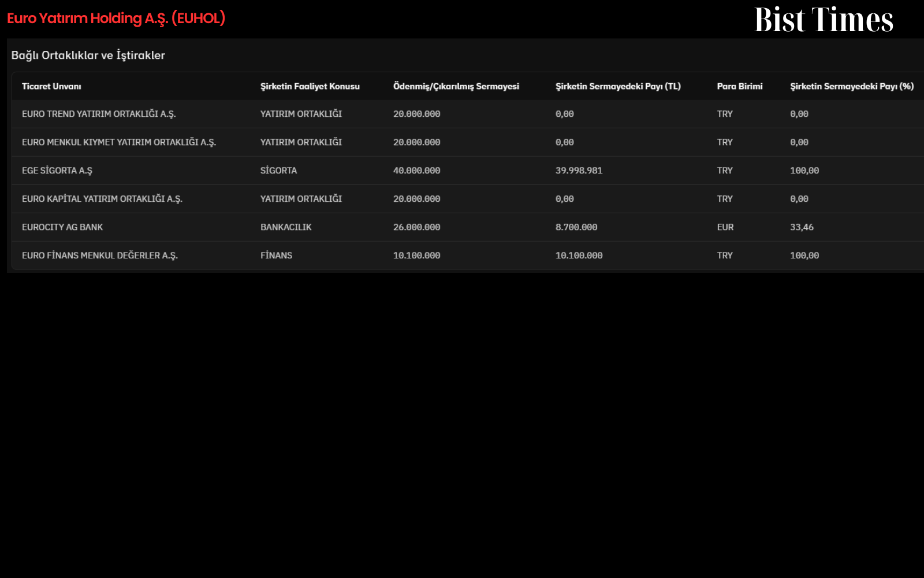Select EURO KAPİTAL YATIRIM ORTAKLIĞI A.Ş. name
This screenshot has width=924, height=578.
[102, 199]
